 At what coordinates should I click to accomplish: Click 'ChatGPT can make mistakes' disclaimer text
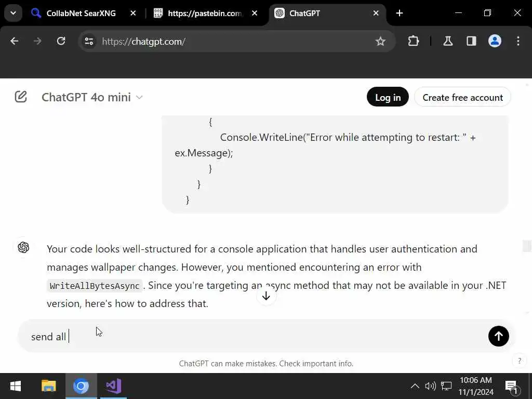(266, 363)
